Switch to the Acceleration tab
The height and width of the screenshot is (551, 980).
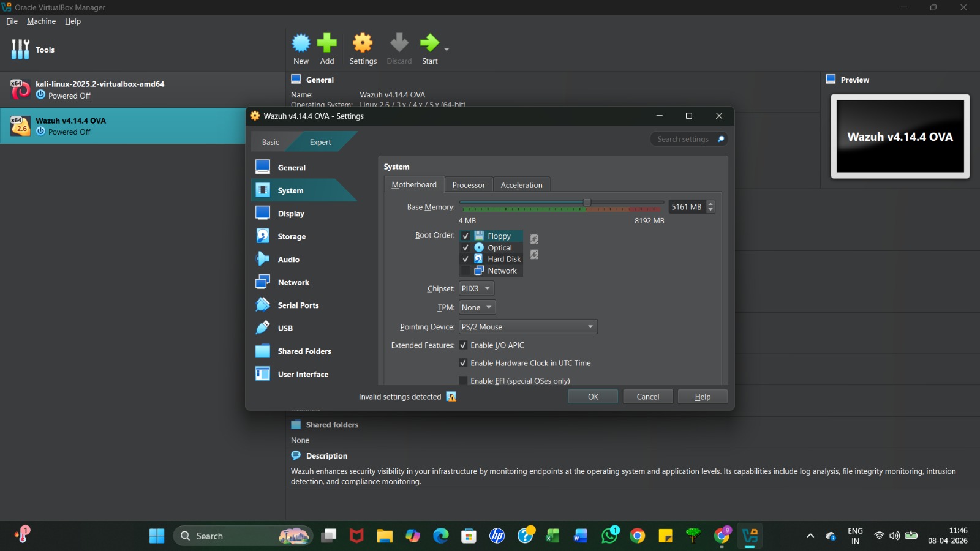(521, 185)
